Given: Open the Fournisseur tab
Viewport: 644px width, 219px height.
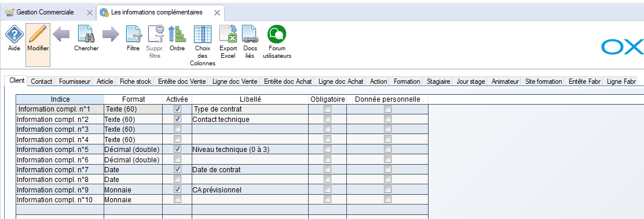Looking at the screenshot, I should click(x=74, y=81).
